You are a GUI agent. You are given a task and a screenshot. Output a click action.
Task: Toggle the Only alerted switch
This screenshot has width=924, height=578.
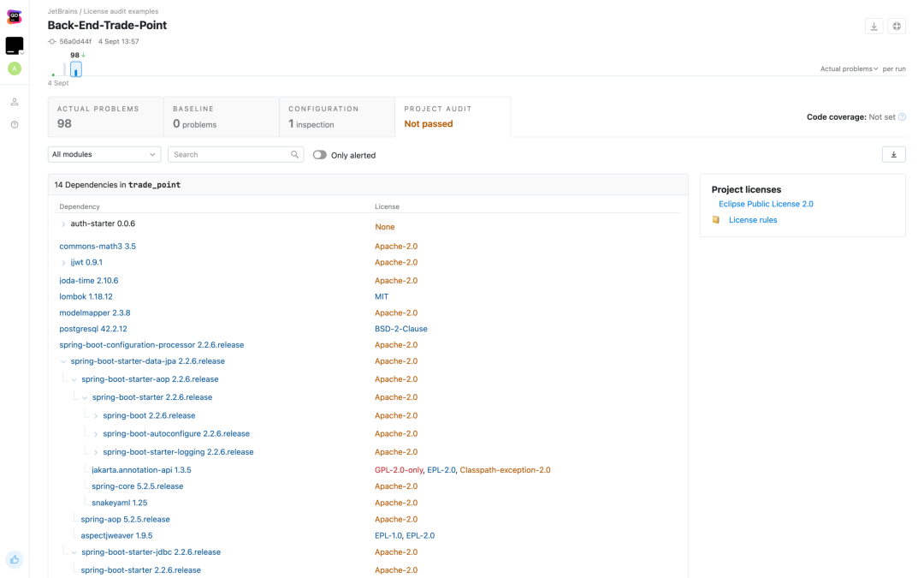[319, 154]
